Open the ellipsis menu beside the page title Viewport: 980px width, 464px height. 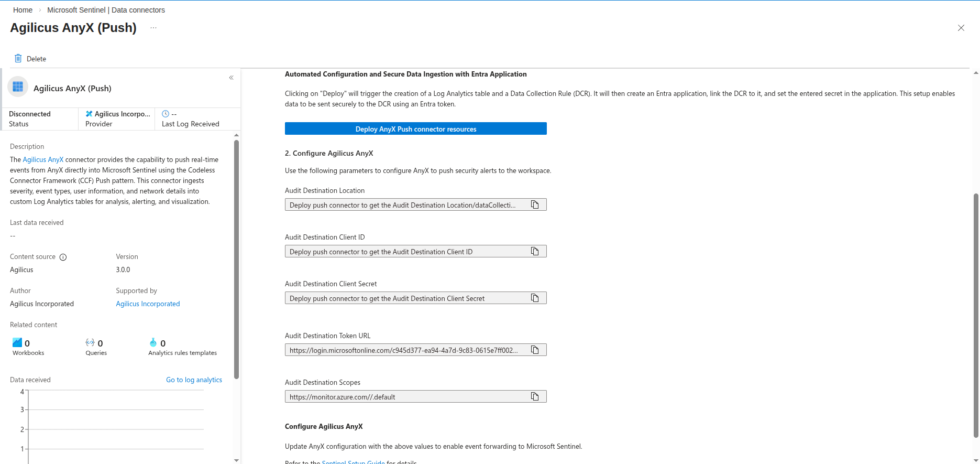pos(153,28)
